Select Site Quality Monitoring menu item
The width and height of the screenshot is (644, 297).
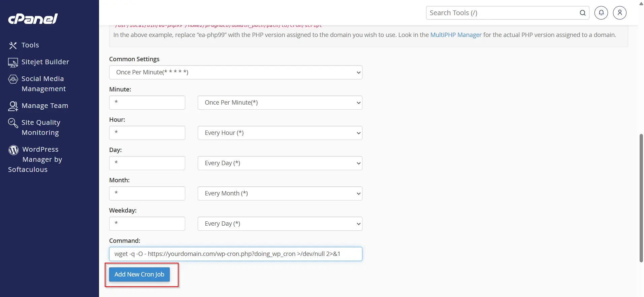41,127
